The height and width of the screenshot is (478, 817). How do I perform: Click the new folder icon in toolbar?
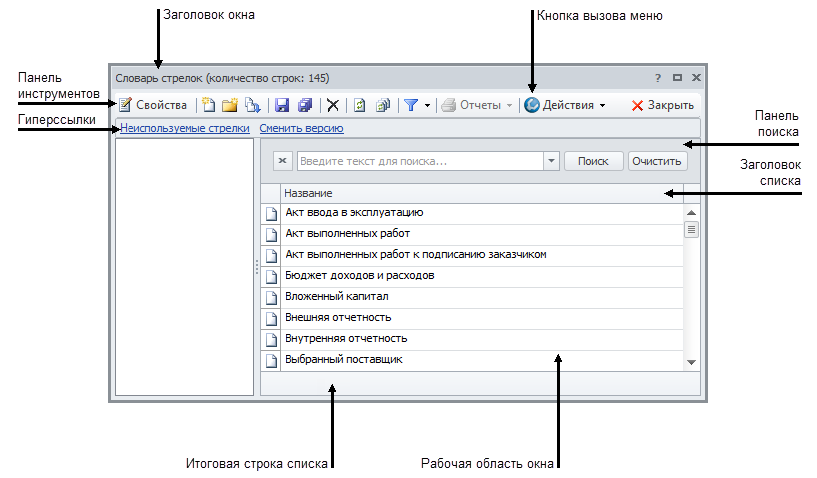[229, 105]
